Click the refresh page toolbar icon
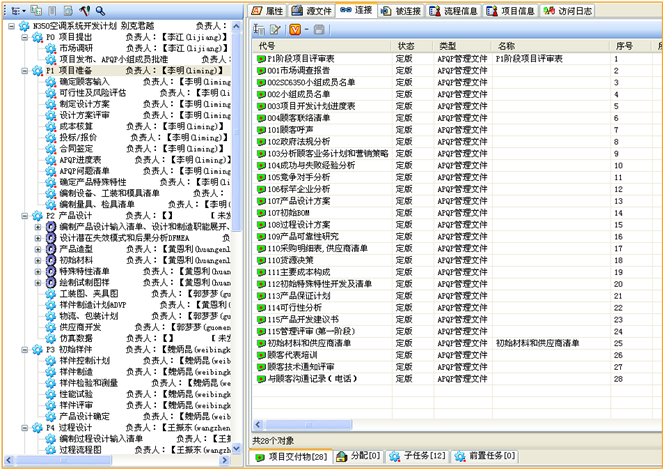Image resolution: width=664 pixels, height=470 pixels. pos(68,11)
